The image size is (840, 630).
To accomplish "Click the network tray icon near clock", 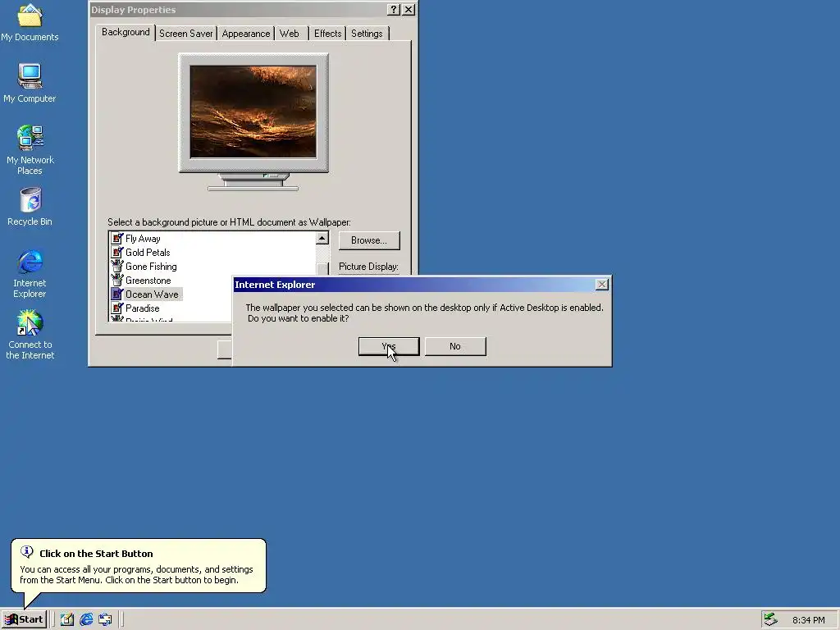I will (770, 619).
